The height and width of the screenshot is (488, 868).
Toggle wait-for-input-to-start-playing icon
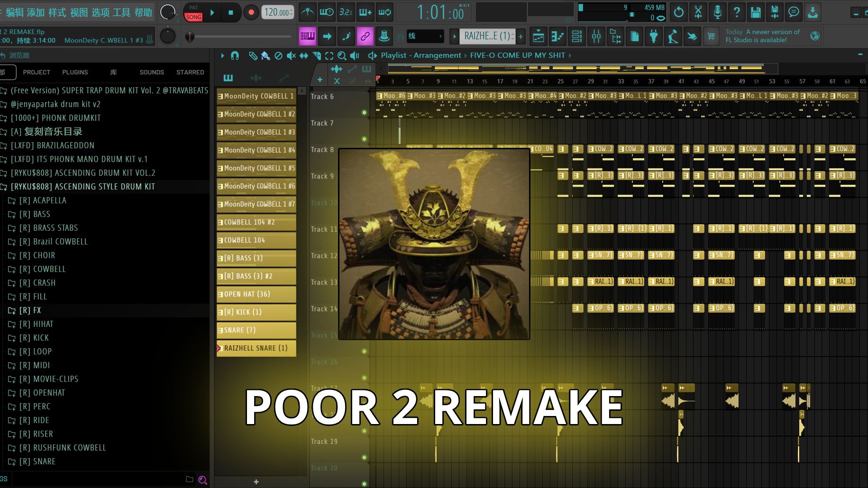327,12
